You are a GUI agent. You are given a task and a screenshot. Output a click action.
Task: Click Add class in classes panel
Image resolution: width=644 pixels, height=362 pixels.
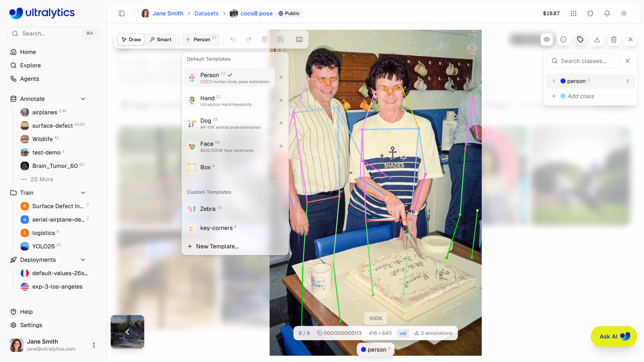pyautogui.click(x=581, y=96)
